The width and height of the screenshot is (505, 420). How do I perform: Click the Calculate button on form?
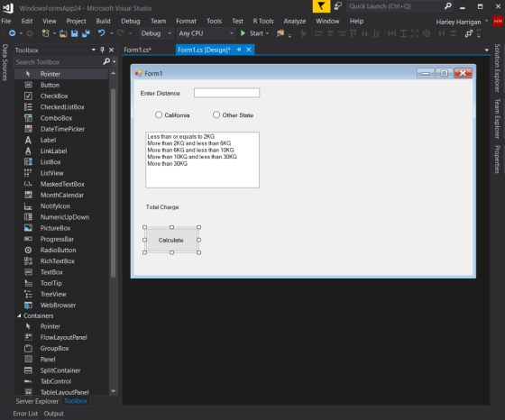pyautogui.click(x=171, y=240)
